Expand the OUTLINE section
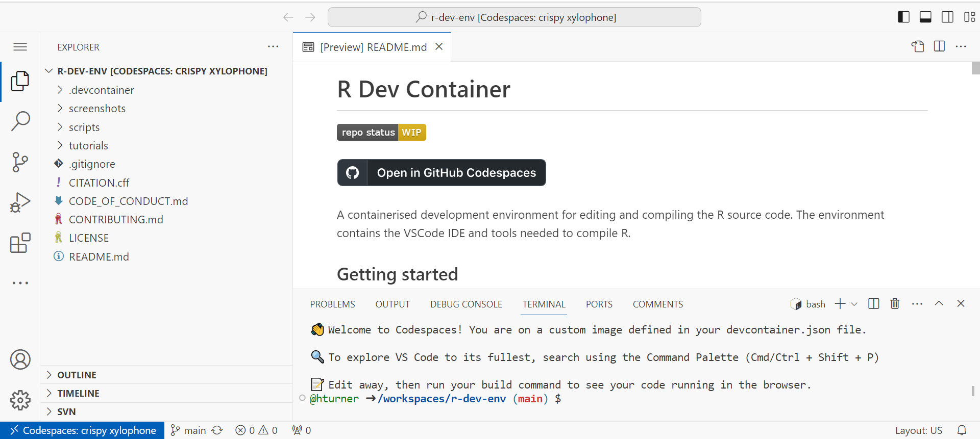The image size is (980, 439). point(77,375)
